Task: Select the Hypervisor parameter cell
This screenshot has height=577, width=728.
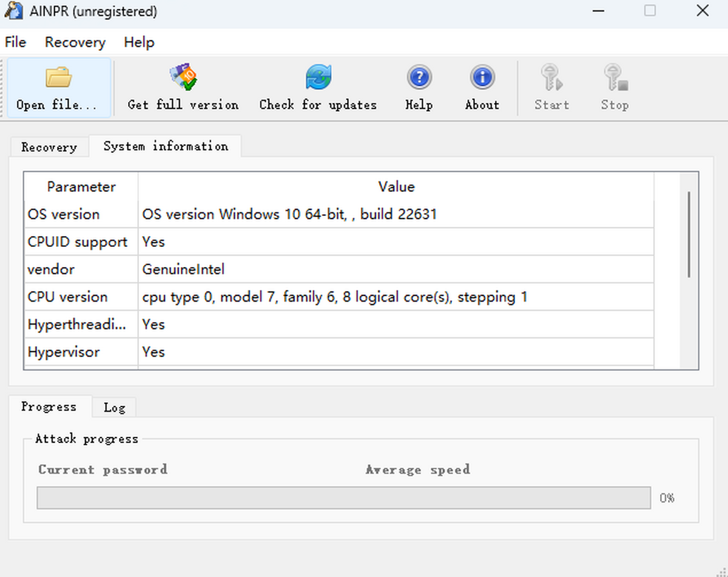Action: click(x=81, y=352)
